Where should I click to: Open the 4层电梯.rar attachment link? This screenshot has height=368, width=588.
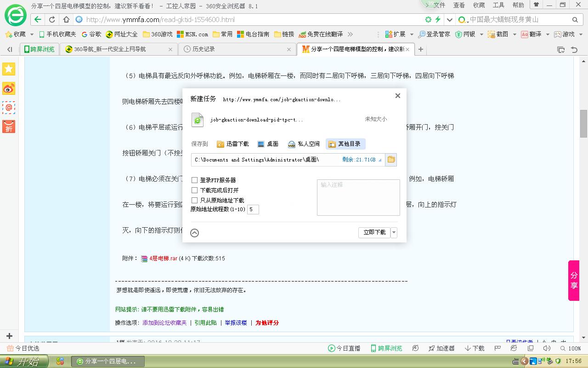coord(163,259)
